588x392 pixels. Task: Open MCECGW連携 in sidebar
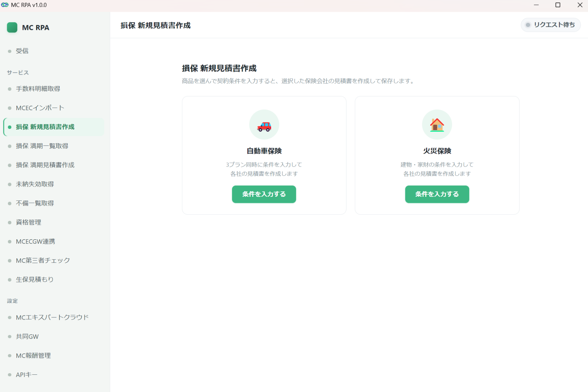(x=54, y=241)
